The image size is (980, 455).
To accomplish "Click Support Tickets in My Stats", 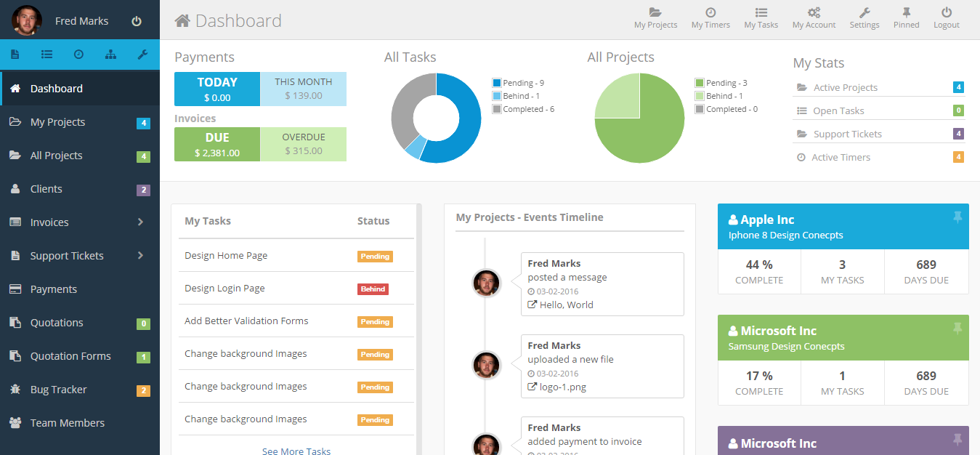I will click(848, 134).
